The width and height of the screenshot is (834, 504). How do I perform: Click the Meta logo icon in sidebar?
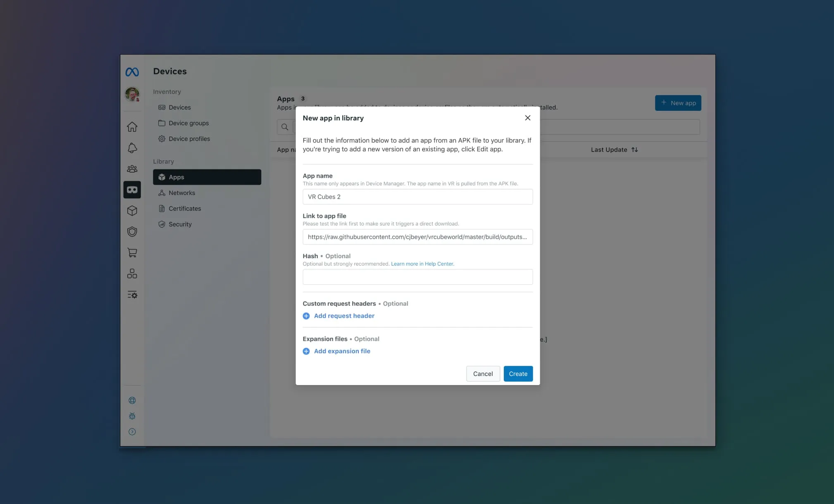[131, 71]
